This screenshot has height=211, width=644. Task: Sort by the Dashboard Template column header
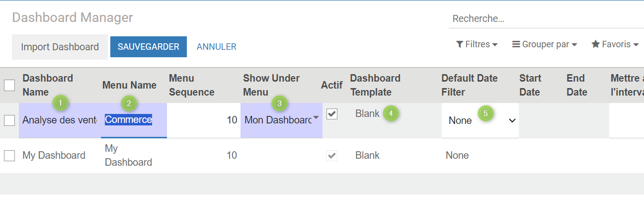tap(375, 85)
